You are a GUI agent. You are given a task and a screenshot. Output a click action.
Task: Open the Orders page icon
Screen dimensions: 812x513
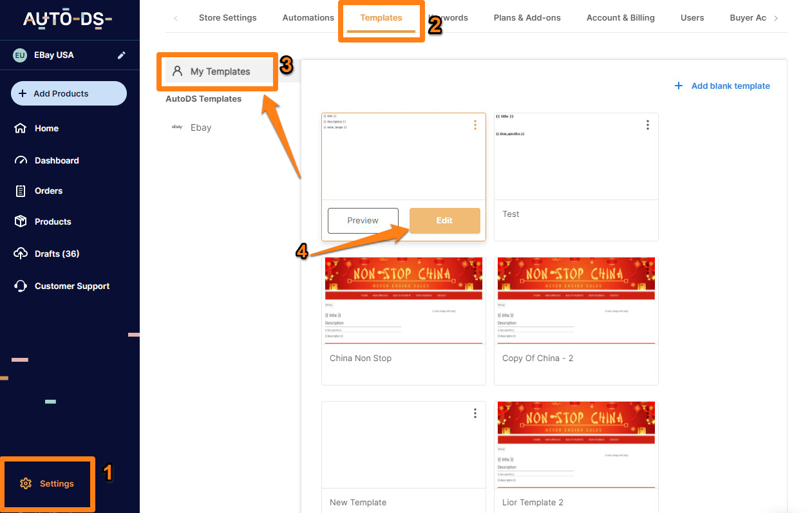pyautogui.click(x=21, y=191)
